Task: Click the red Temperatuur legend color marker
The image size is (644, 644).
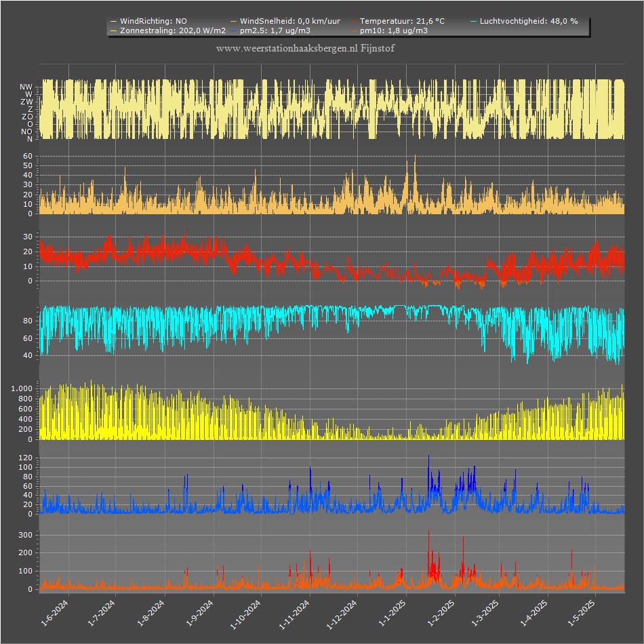Action: tap(354, 21)
